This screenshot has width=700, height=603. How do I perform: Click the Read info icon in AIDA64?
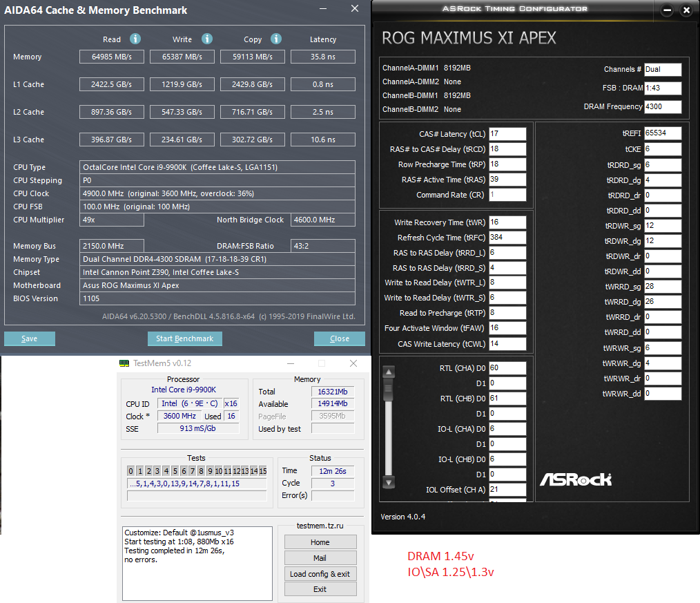tap(135, 39)
